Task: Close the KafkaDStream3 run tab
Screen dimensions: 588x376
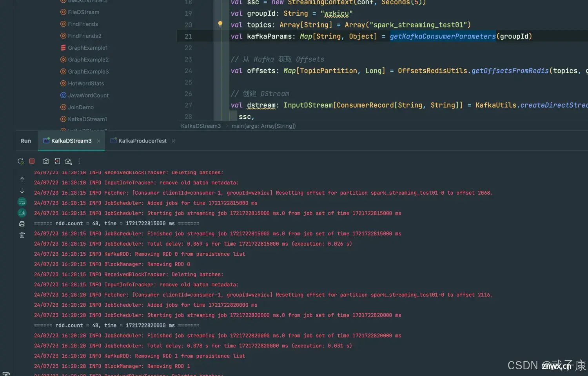Action: click(x=98, y=141)
